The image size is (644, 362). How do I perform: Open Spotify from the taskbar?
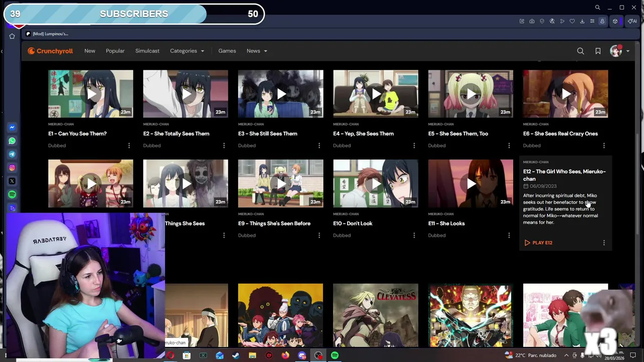coord(335,355)
